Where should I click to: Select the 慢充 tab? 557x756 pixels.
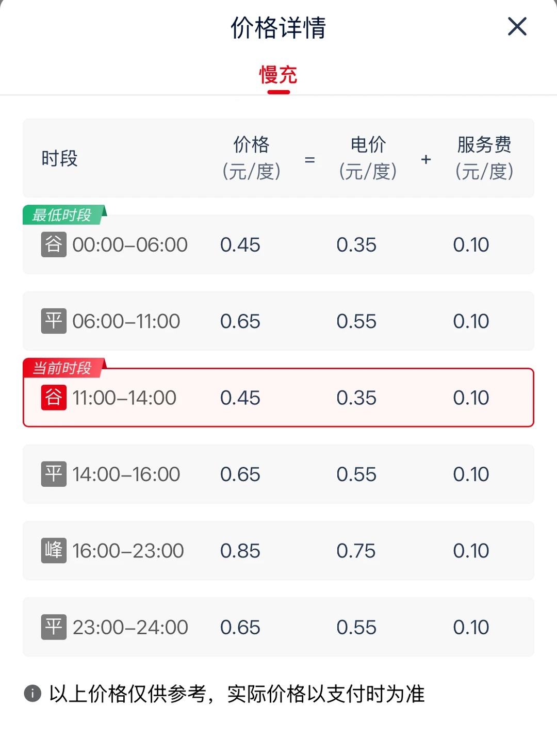tap(278, 75)
